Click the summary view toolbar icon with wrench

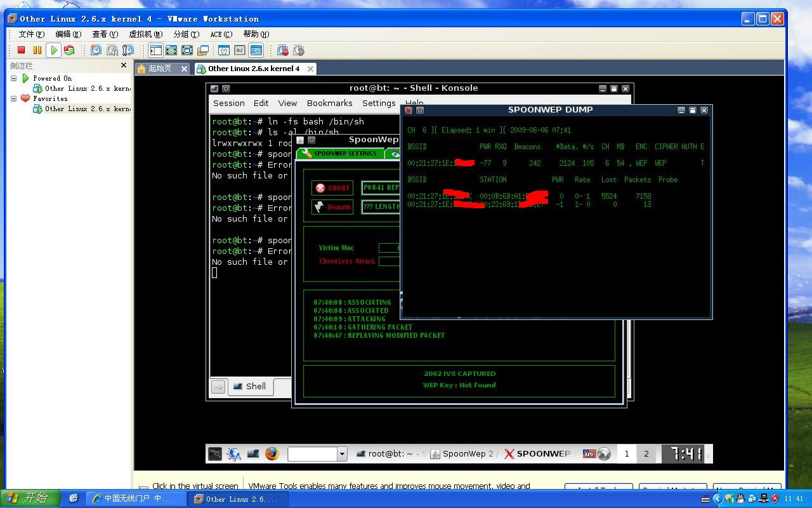pos(224,50)
